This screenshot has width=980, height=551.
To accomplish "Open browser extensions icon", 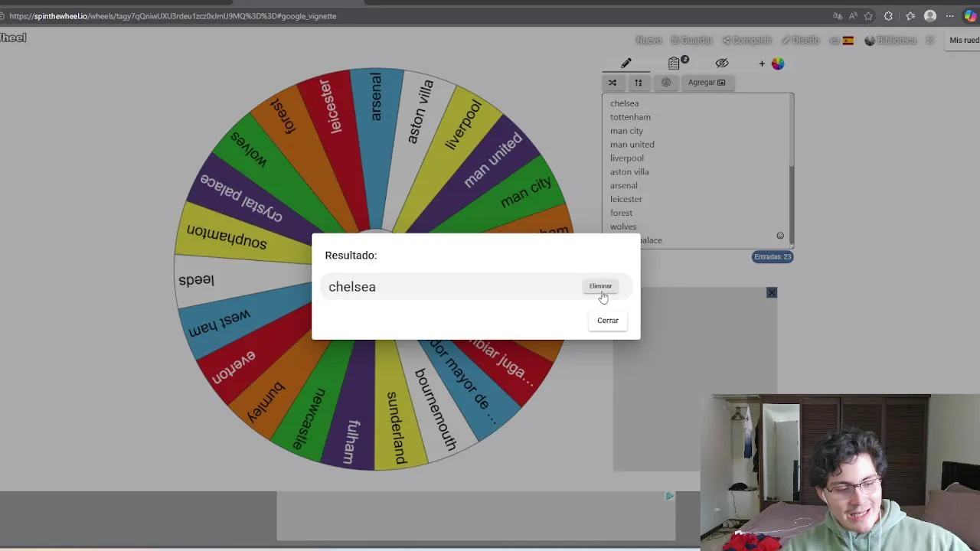I will 888,16.
